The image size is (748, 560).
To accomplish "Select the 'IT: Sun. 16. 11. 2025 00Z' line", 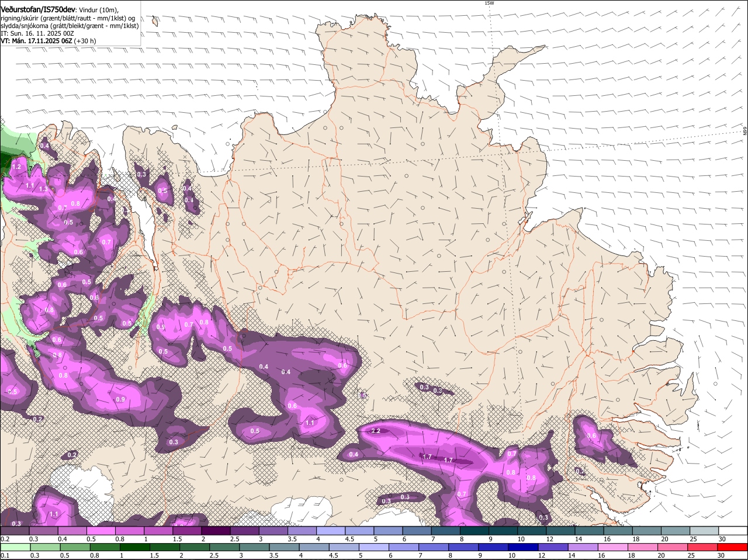I will point(37,33).
